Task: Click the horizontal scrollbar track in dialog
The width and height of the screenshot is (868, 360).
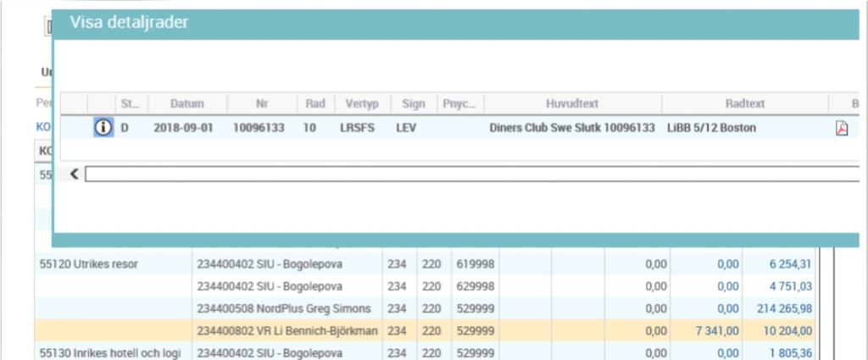Action: coord(471,174)
